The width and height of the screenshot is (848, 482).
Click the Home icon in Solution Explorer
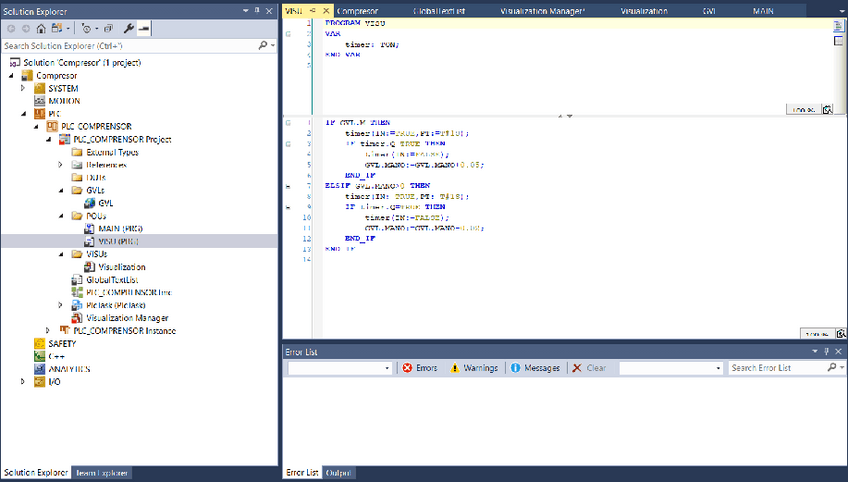(x=40, y=28)
